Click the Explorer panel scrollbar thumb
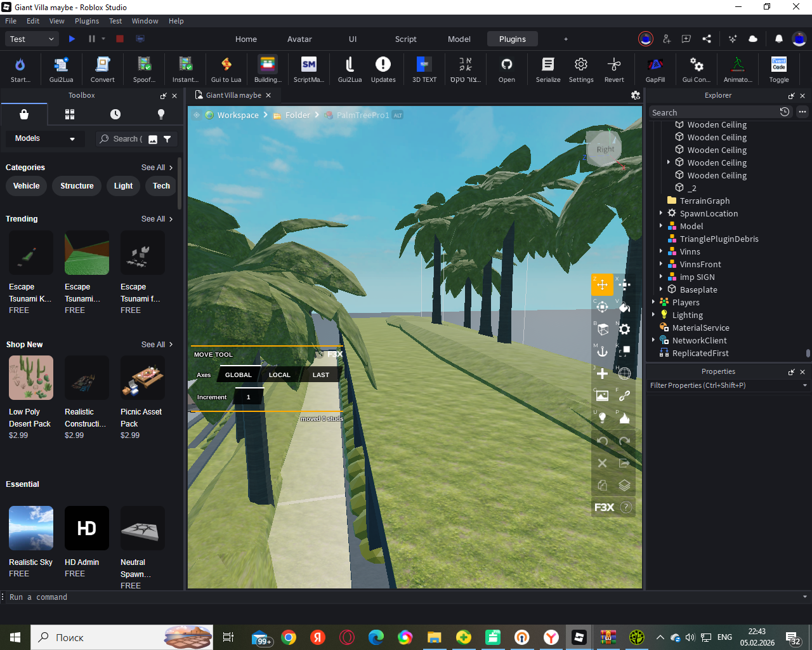 (808, 353)
